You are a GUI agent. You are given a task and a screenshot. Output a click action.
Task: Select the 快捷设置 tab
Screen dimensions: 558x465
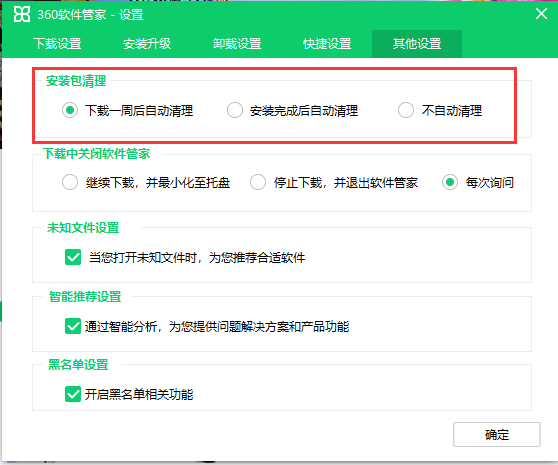click(x=327, y=44)
